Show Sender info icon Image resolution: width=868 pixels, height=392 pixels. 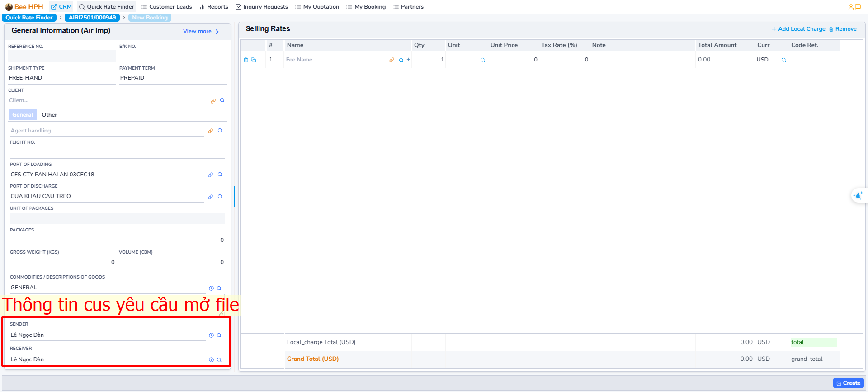(211, 335)
